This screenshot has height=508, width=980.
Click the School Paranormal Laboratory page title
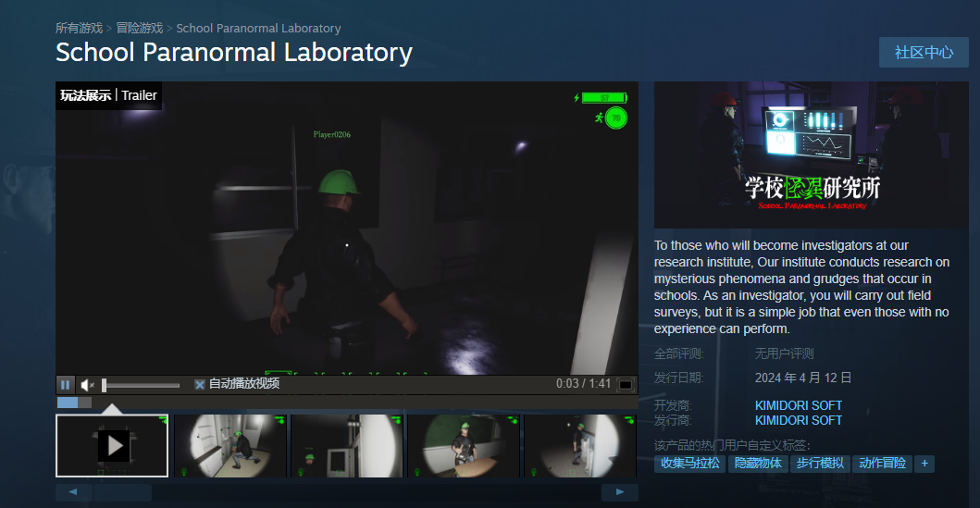[x=234, y=53]
